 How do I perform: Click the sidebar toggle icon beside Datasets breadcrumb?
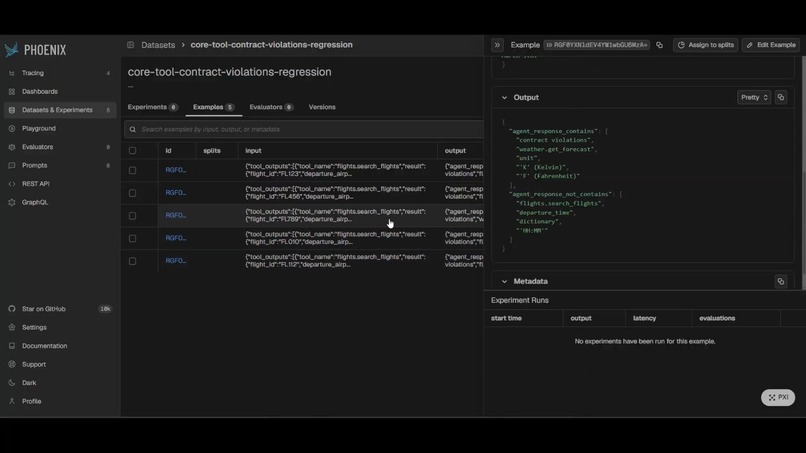(131, 45)
